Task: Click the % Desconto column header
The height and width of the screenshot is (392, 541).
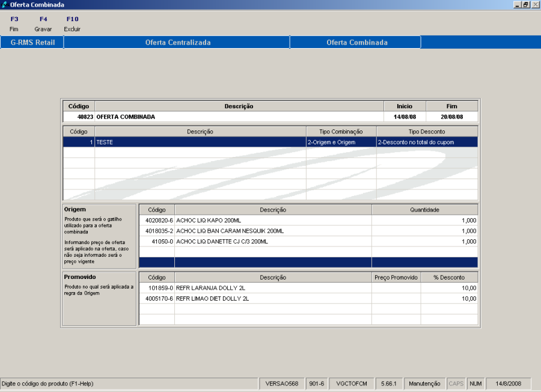Action: (449, 277)
